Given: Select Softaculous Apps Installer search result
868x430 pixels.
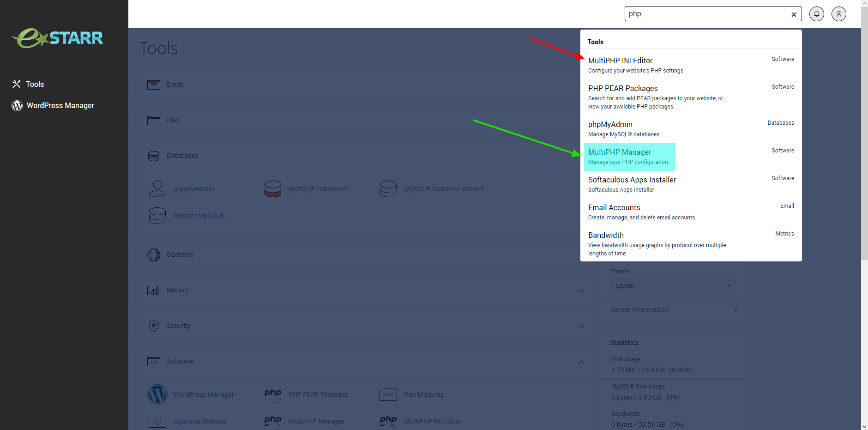Looking at the screenshot, I should [691, 184].
